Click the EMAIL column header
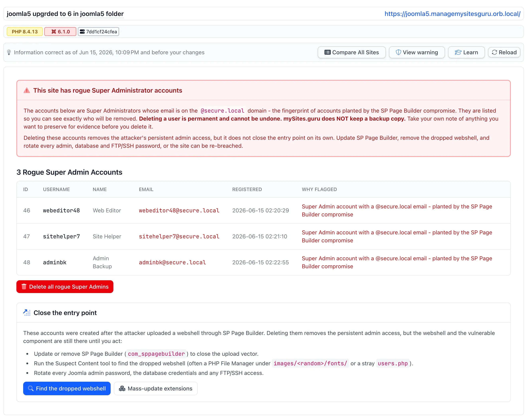The width and height of the screenshot is (528, 420). (146, 189)
